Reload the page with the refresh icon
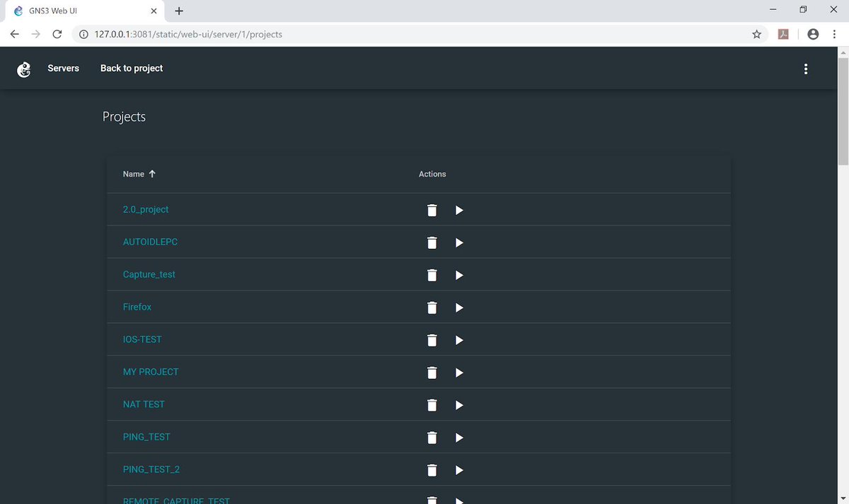Viewport: 849px width, 504px height. click(x=57, y=33)
